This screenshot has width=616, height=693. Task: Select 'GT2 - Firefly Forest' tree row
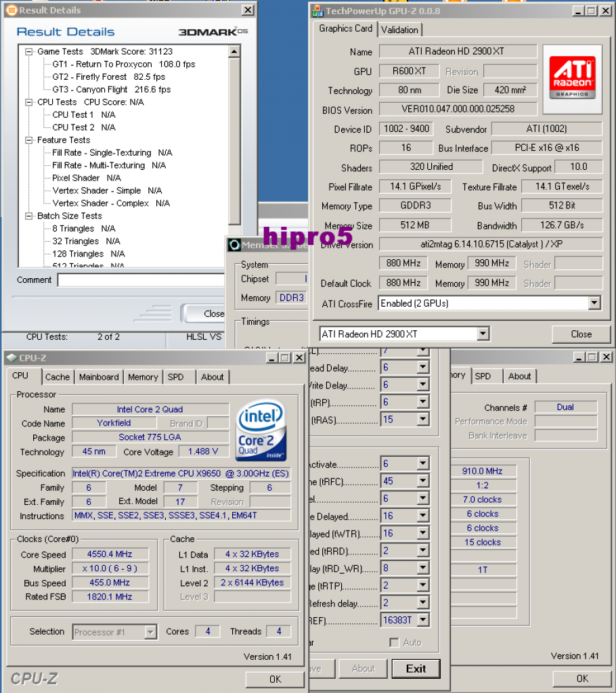click(x=109, y=77)
